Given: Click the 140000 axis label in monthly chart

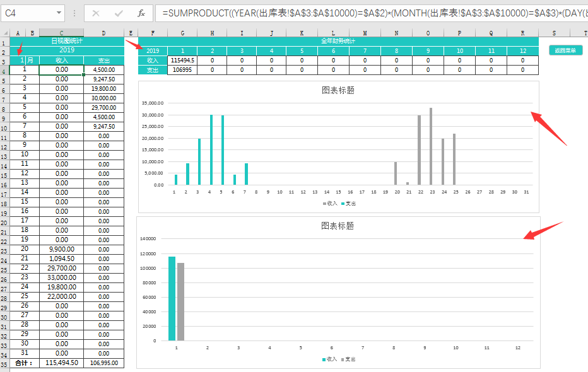Looking at the screenshot, I should click(148, 238).
